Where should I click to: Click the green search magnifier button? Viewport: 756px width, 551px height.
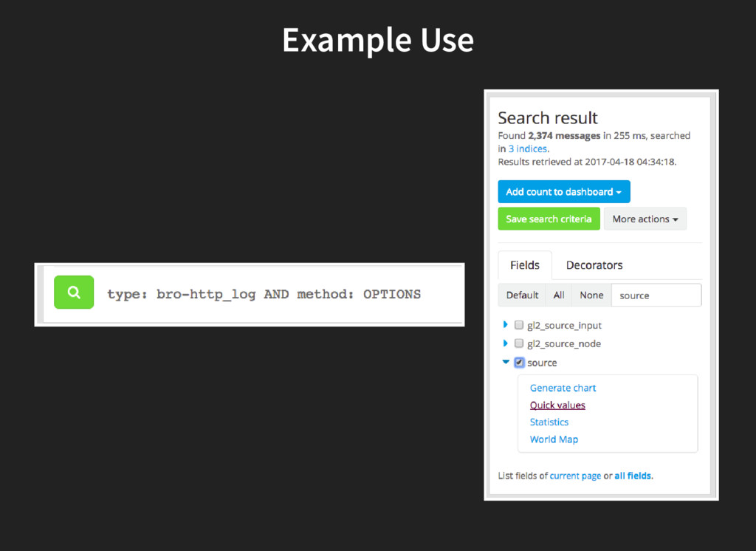tap(74, 292)
